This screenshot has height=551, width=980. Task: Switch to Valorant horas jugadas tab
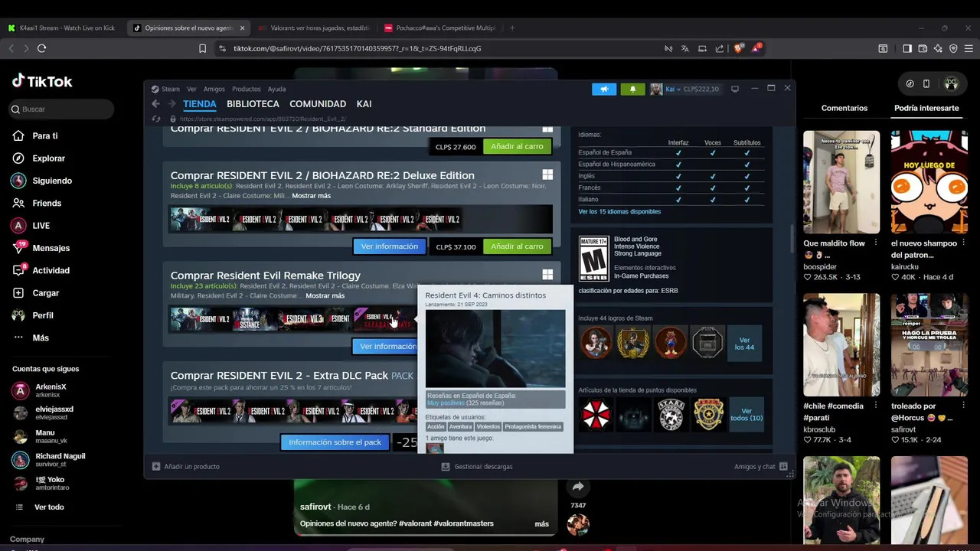click(315, 28)
